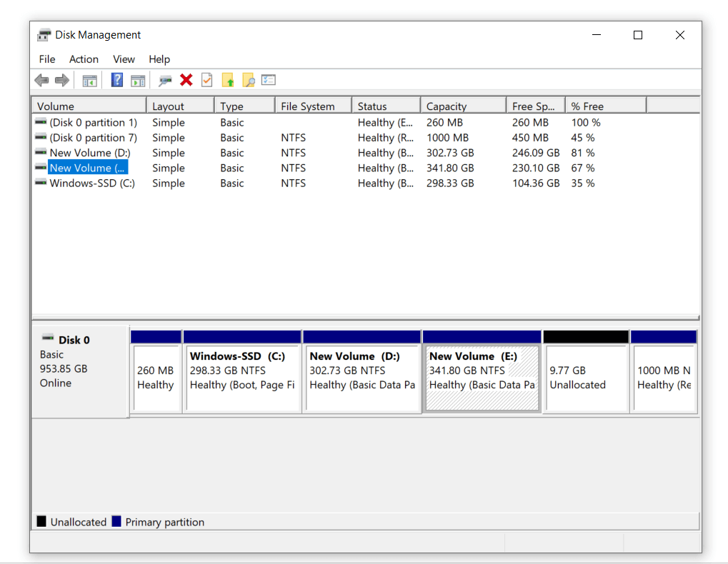Select the New Volume (D:) row
This screenshot has height=564, width=728.
[86, 152]
